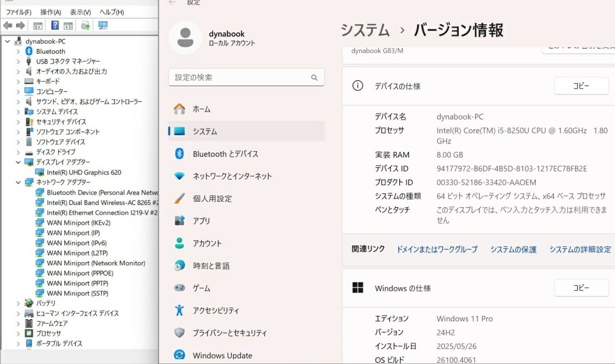This screenshot has height=364, width=615.
Task: Click the update driver toolbar icon
Action: [x=85, y=25]
